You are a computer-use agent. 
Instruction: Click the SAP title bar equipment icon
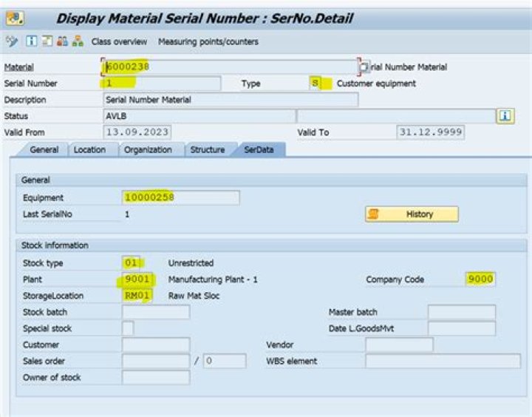[15, 18]
